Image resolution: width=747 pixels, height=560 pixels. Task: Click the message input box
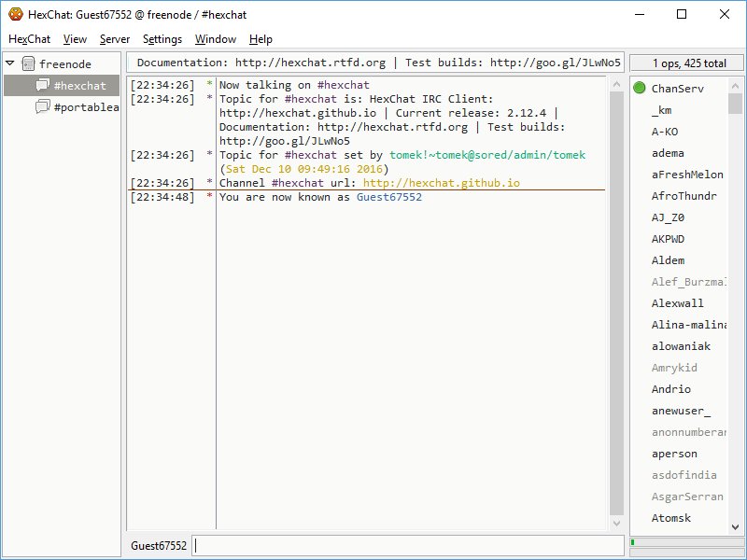click(408, 545)
